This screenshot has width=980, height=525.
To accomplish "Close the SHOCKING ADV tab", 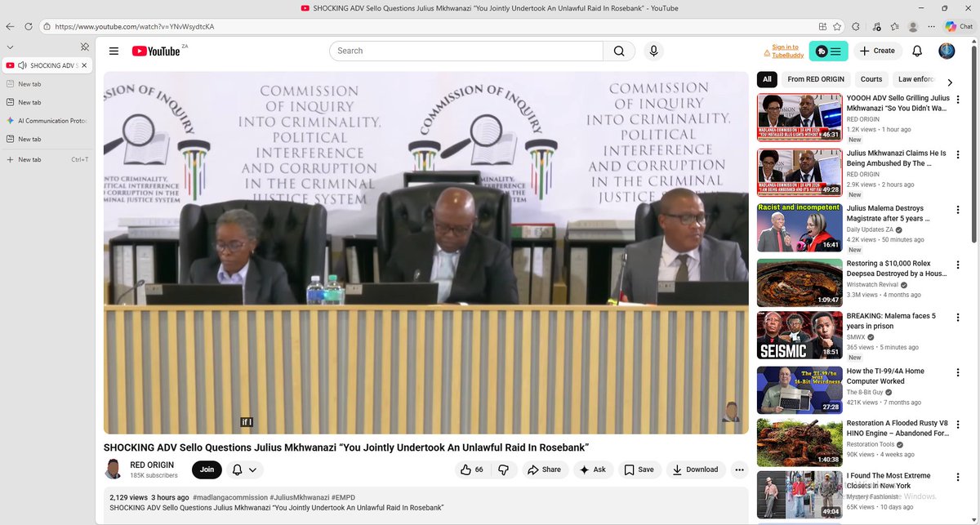I will point(84,65).
